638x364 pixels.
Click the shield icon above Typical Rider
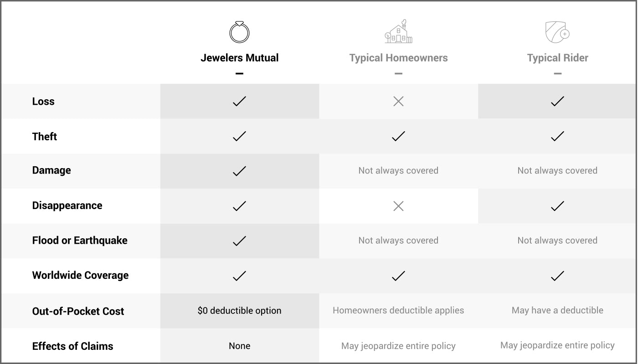pyautogui.click(x=557, y=32)
